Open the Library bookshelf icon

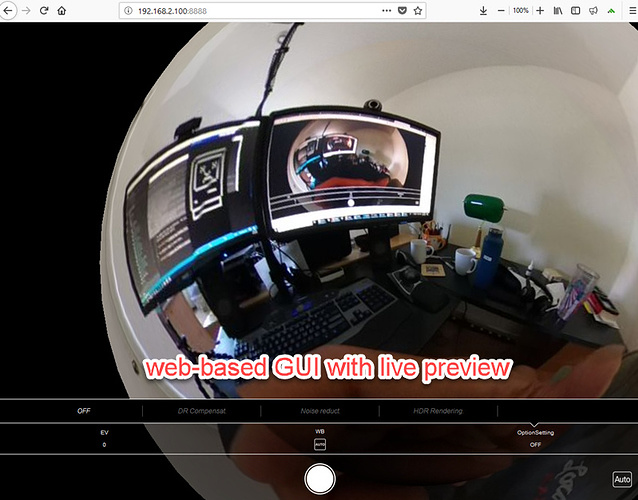[558, 11]
